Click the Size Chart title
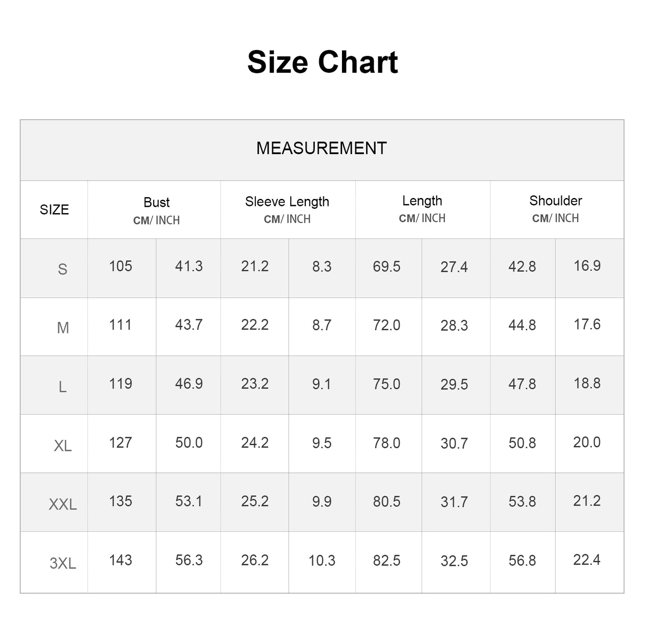This screenshot has width=646, height=644. [x=322, y=62]
